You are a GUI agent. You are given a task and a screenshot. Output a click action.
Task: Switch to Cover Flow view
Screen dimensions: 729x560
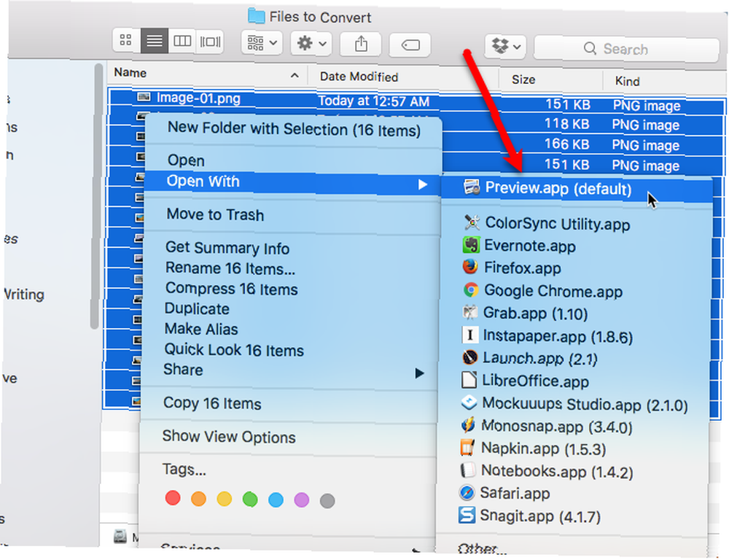pos(210,42)
